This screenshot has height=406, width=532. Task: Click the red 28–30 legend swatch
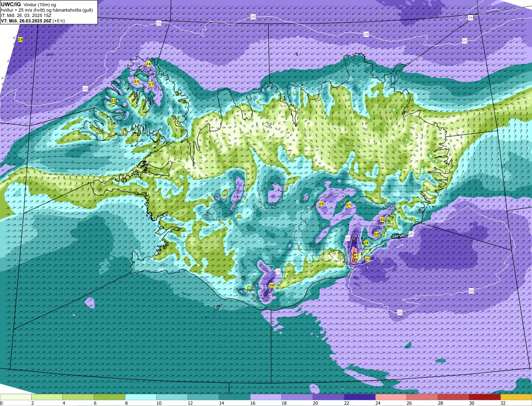[453, 397]
